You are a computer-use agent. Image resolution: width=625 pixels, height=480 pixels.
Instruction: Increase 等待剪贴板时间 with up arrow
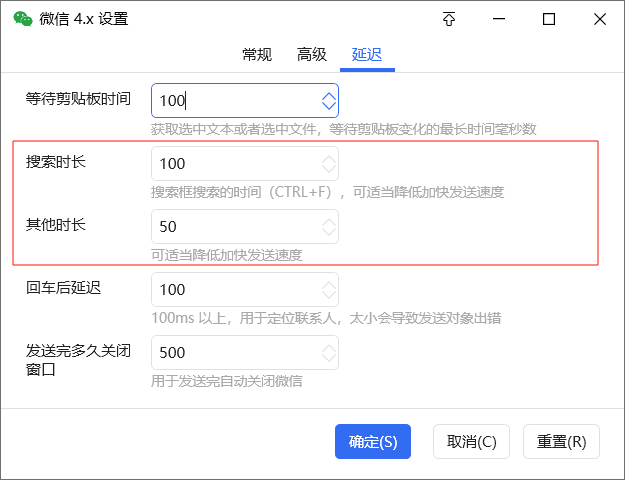point(329,96)
